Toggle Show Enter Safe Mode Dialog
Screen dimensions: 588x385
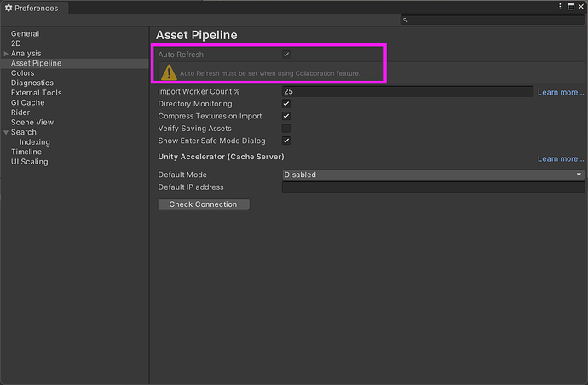(286, 141)
